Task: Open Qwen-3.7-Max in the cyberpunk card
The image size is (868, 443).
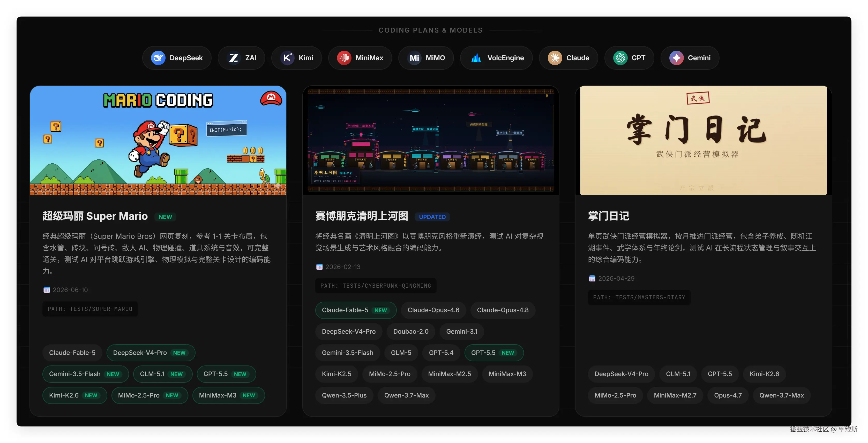Action: tap(406, 395)
